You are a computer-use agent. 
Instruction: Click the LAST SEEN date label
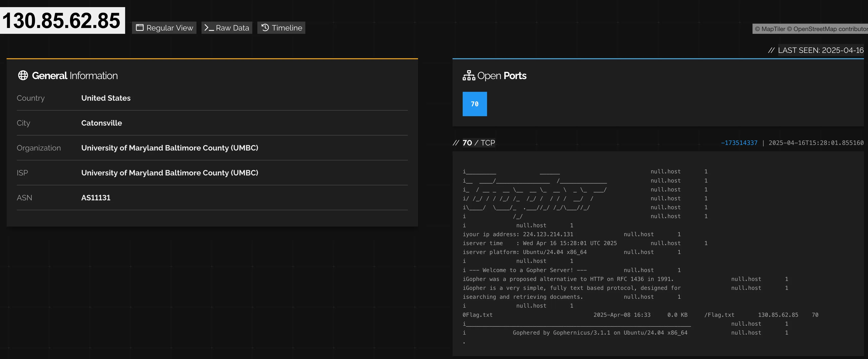(821, 50)
